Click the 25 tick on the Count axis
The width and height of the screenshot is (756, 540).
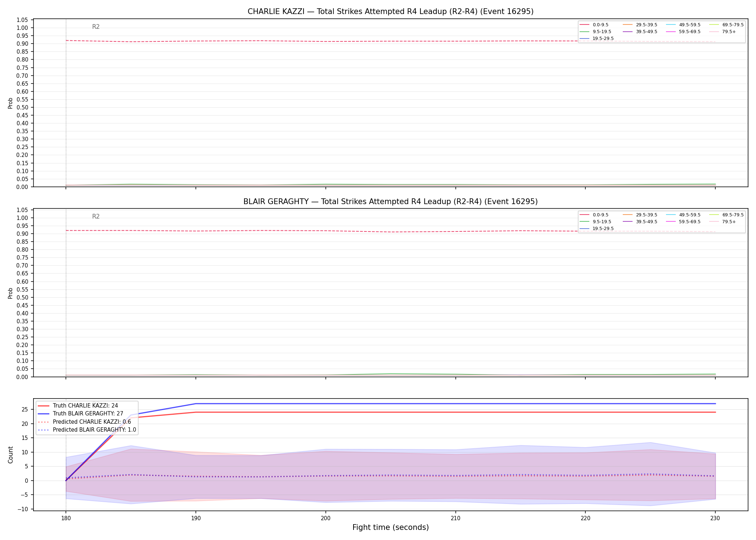click(25, 409)
